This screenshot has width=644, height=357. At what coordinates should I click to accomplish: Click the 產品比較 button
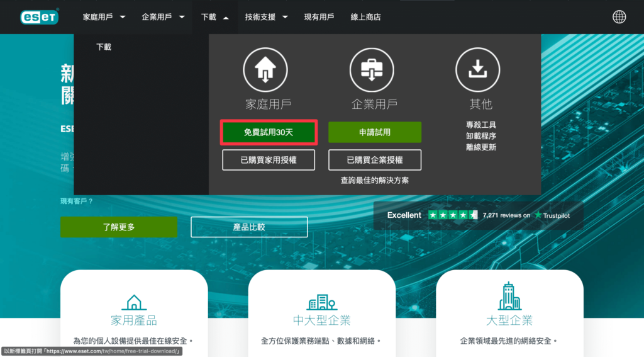(249, 227)
